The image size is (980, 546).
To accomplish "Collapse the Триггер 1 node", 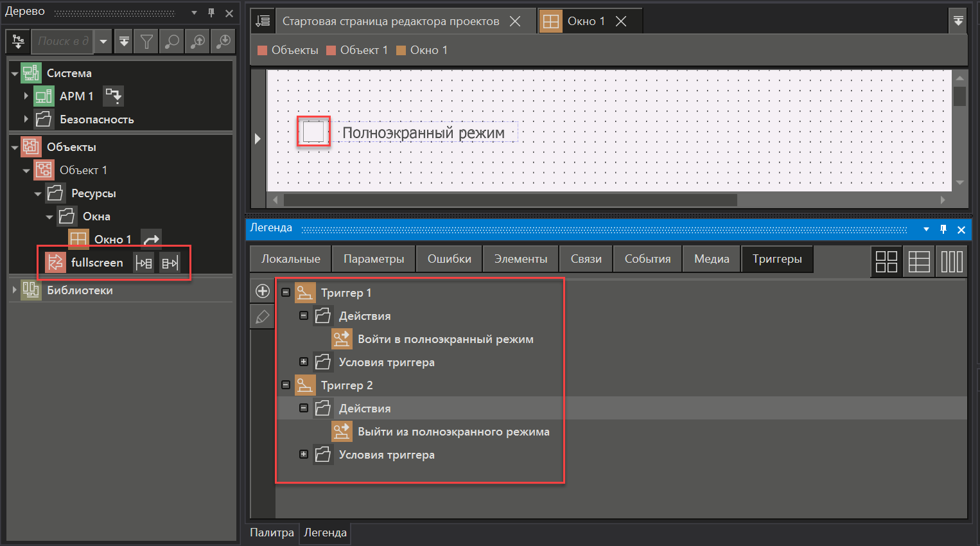I will [286, 292].
